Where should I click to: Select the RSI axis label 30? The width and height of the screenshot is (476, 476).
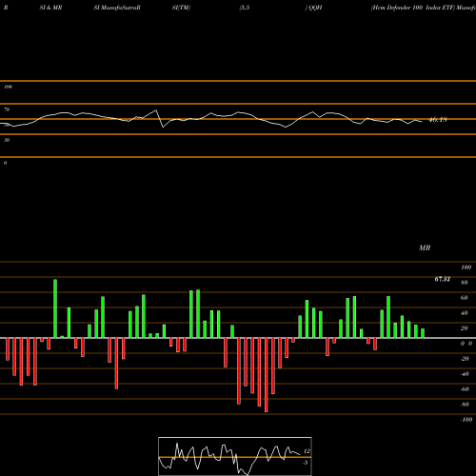click(7, 140)
